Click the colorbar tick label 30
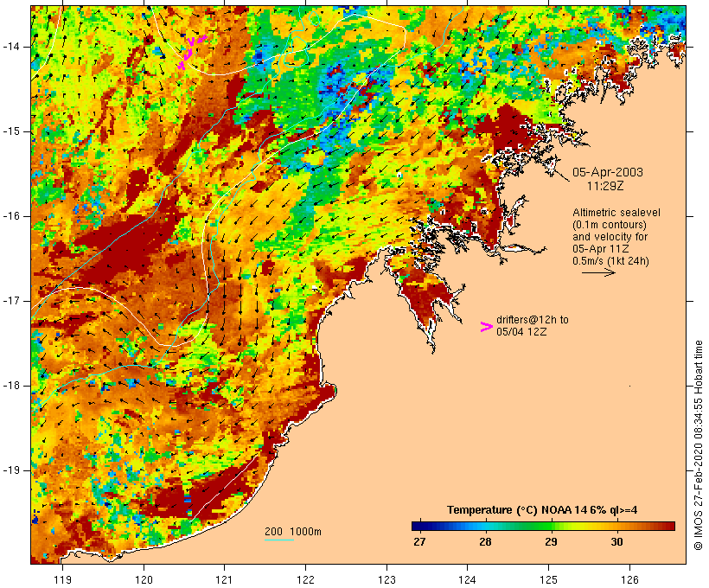This screenshot has width=709, height=588. coord(616,541)
